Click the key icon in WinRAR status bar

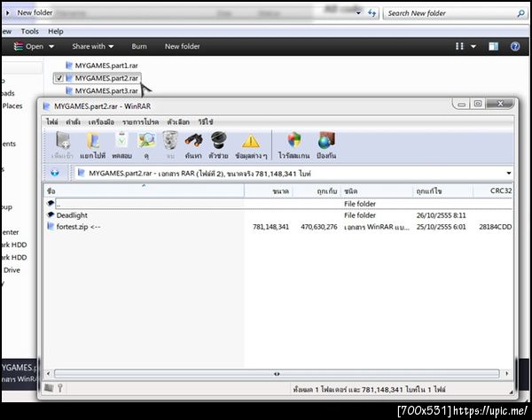pyautogui.click(x=60, y=388)
